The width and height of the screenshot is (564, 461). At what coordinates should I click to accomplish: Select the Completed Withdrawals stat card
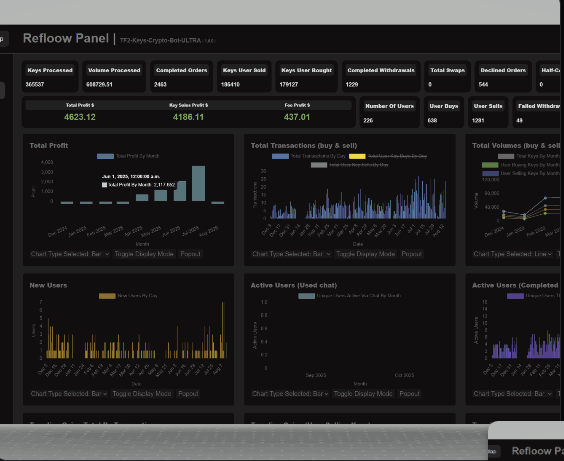click(x=381, y=77)
